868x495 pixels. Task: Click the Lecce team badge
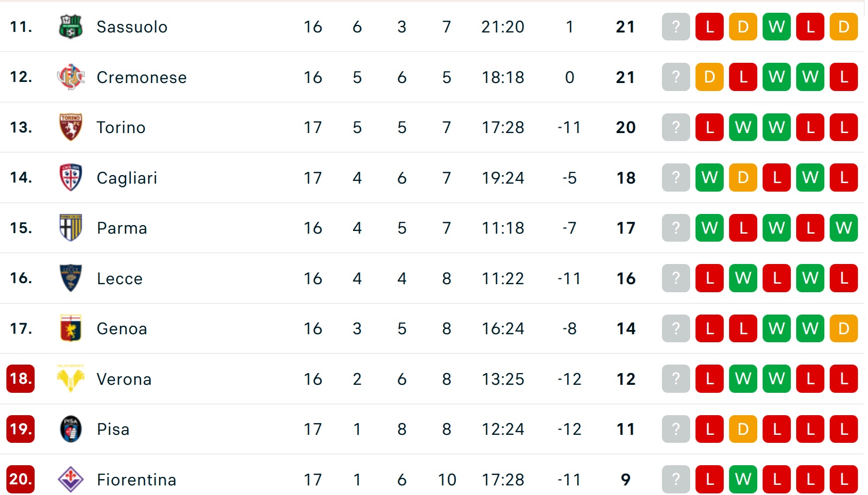(x=70, y=278)
